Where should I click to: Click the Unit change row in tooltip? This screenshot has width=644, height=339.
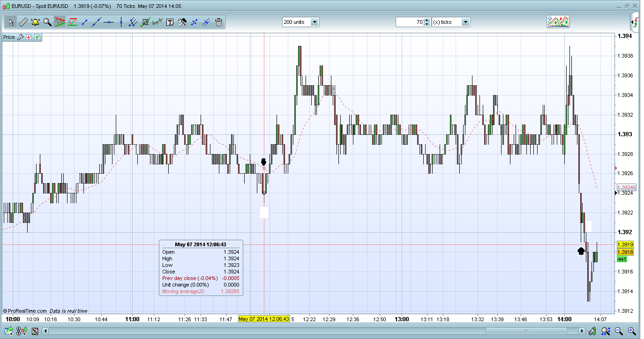[x=201, y=285]
